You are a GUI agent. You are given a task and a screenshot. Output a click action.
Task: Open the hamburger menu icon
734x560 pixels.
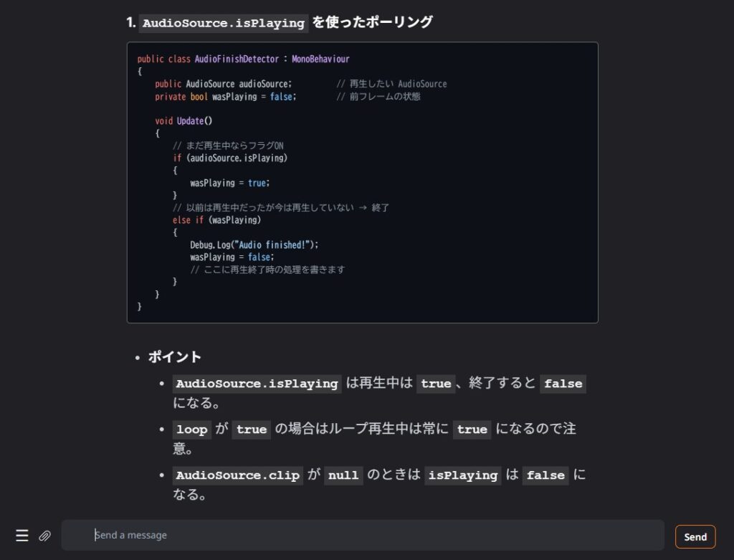(22, 535)
